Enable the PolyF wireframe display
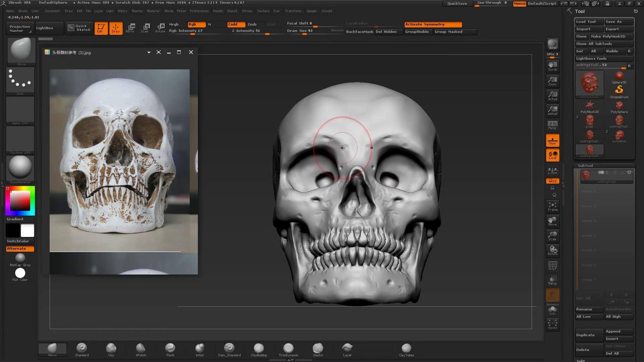 [x=552, y=265]
